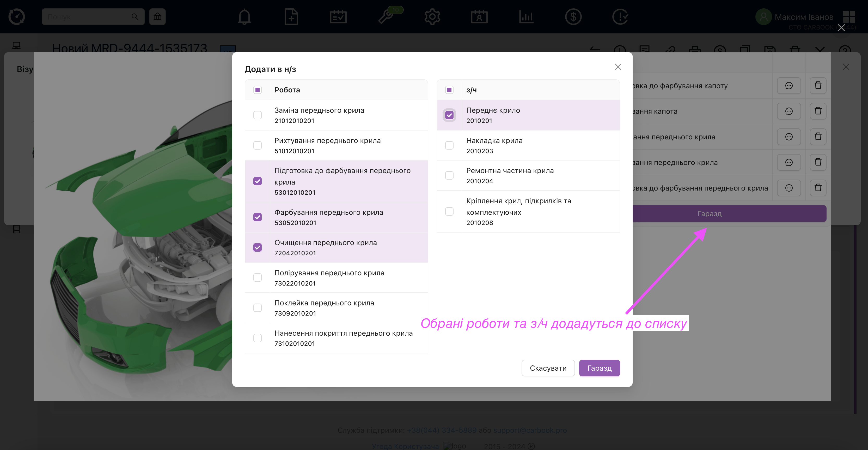Delete the hood painting preparation row
The width and height of the screenshot is (868, 450).
click(x=818, y=85)
